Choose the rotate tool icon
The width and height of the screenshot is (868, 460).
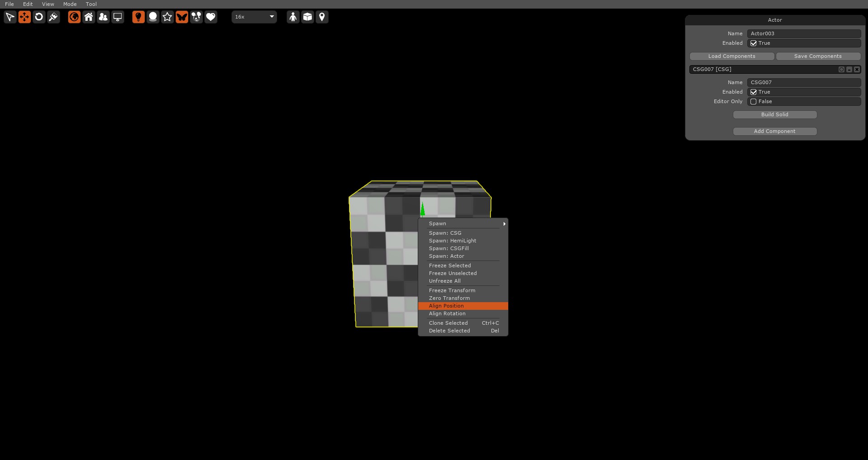39,17
